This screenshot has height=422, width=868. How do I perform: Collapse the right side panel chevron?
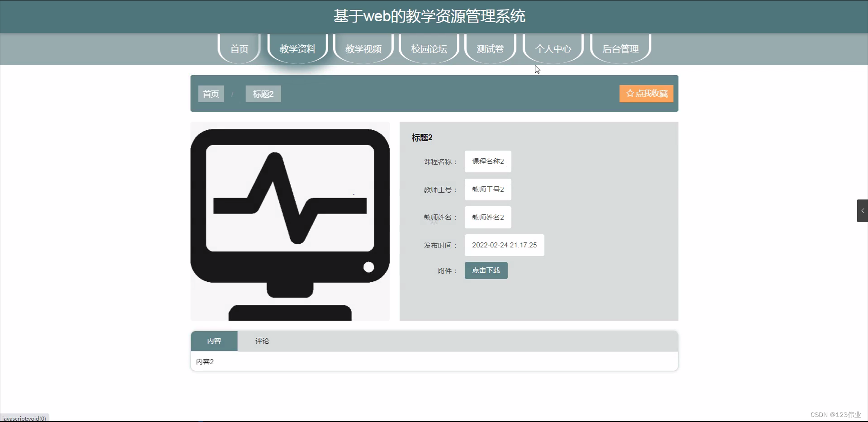tap(863, 210)
